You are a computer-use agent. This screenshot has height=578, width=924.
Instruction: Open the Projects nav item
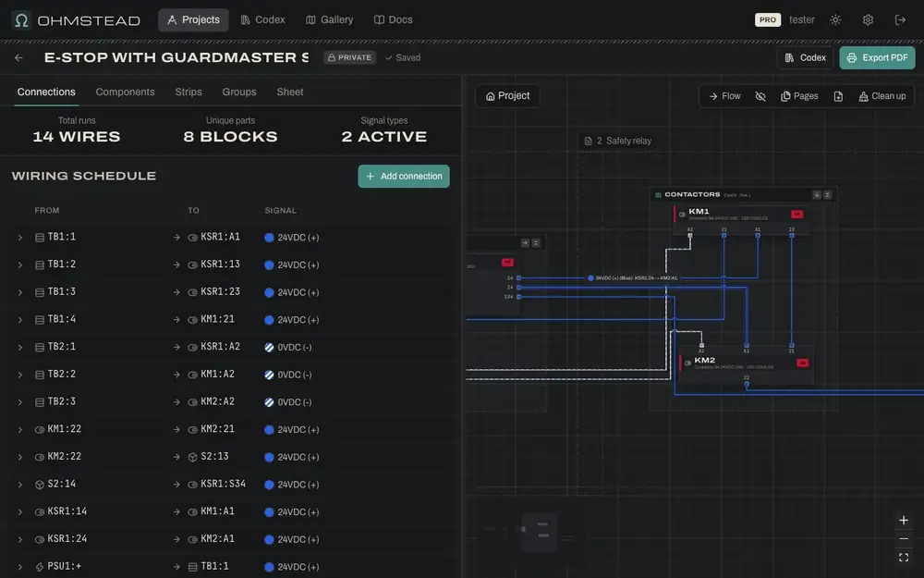point(193,20)
